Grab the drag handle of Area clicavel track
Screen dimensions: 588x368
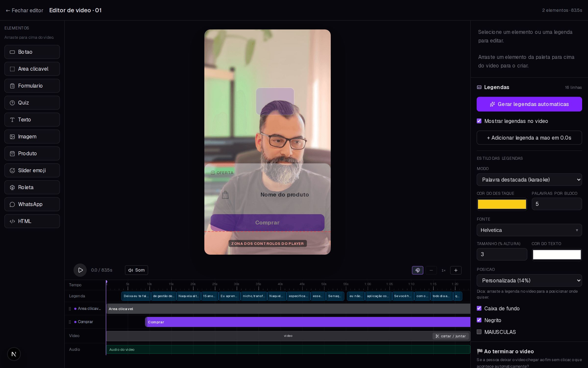pos(70,309)
